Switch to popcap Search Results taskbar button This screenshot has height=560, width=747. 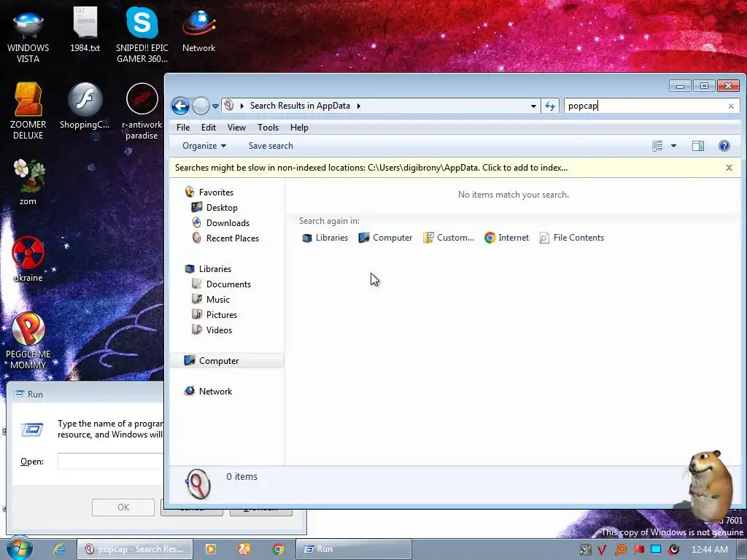click(135, 549)
